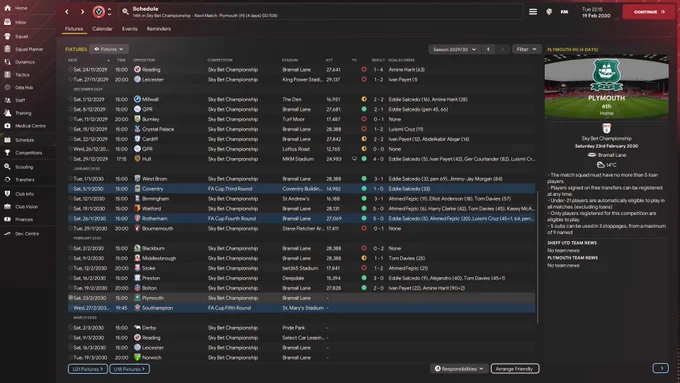
Task: Open the Staff sidebar icon
Action: (x=7, y=100)
